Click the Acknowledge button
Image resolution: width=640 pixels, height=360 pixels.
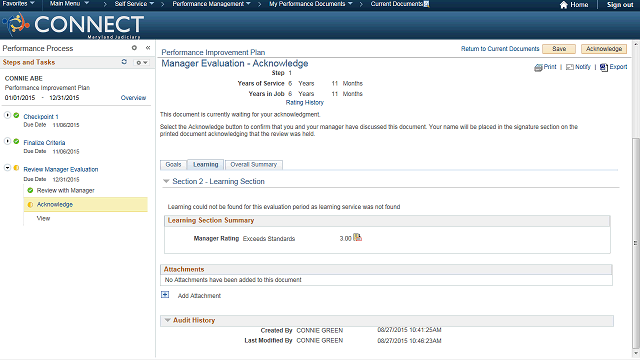604,49
